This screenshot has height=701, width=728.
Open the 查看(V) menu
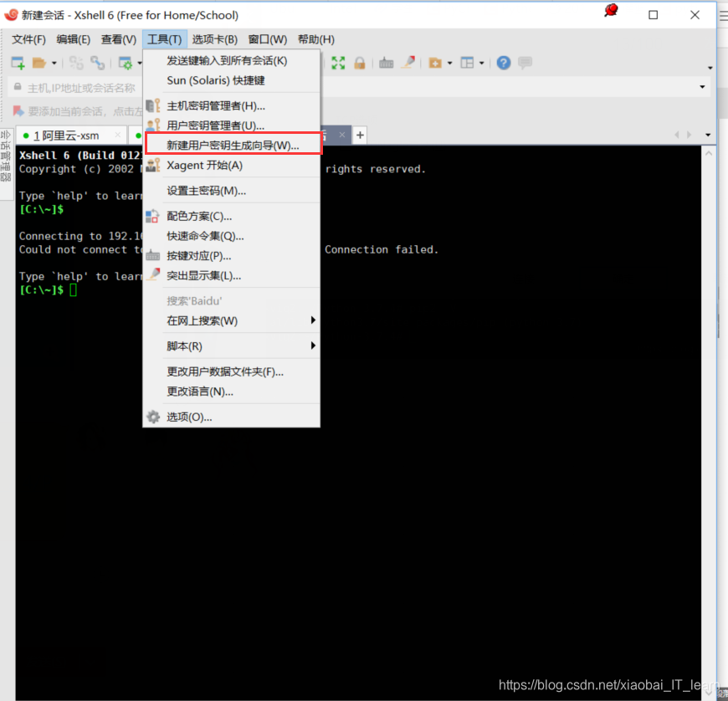(x=118, y=39)
